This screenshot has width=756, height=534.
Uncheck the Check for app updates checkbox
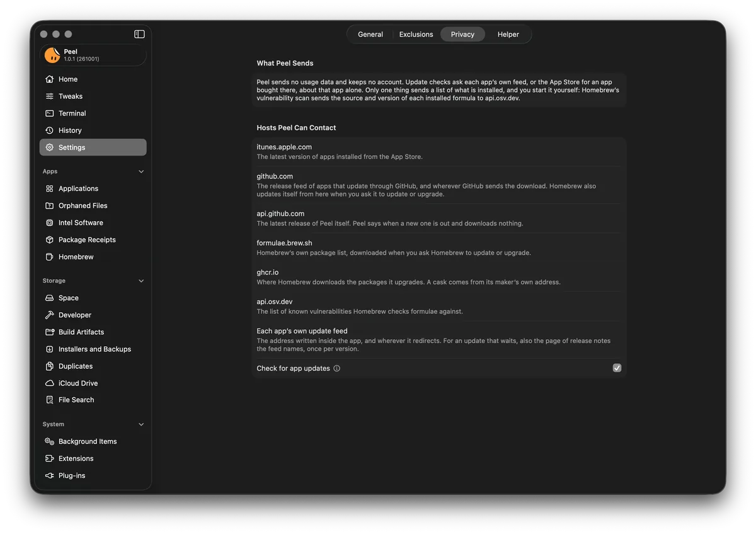click(x=617, y=368)
